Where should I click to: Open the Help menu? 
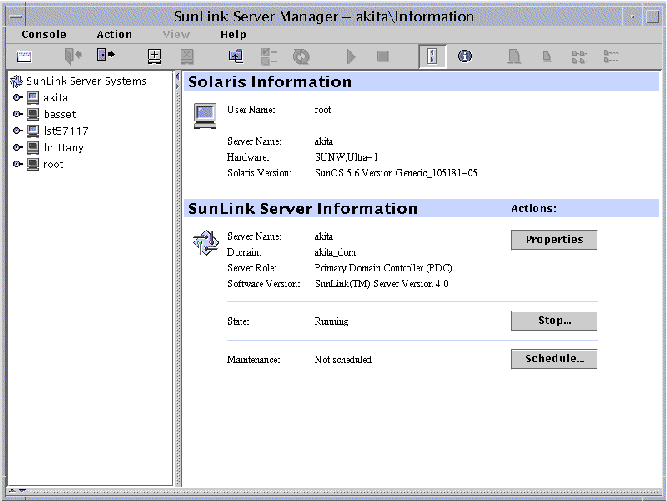tap(233, 34)
